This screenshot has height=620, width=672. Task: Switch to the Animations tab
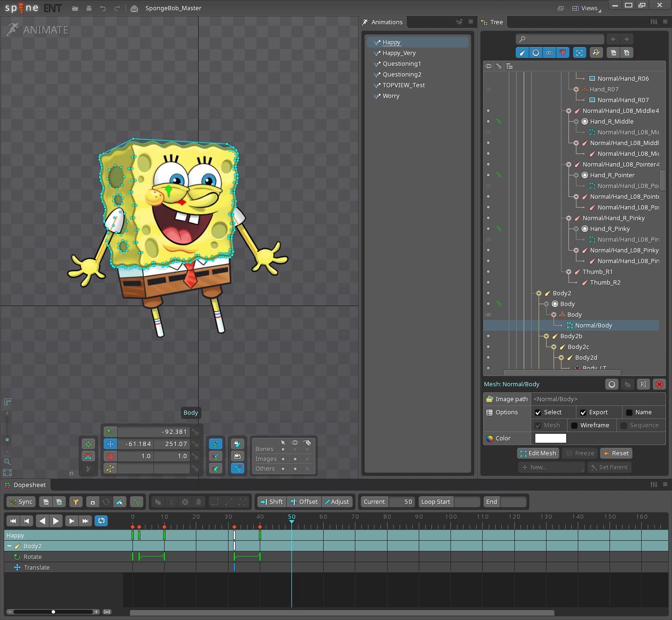(382, 22)
